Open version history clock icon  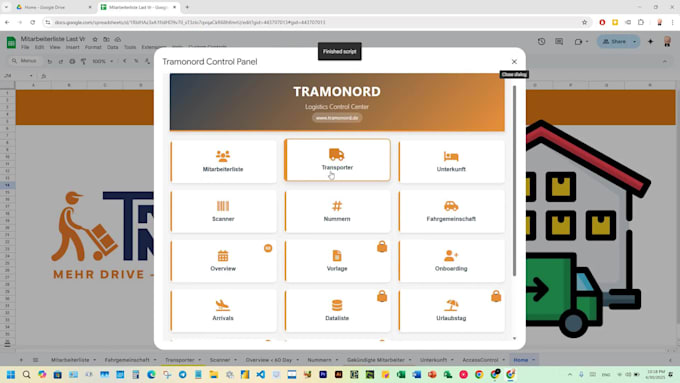[x=541, y=42]
